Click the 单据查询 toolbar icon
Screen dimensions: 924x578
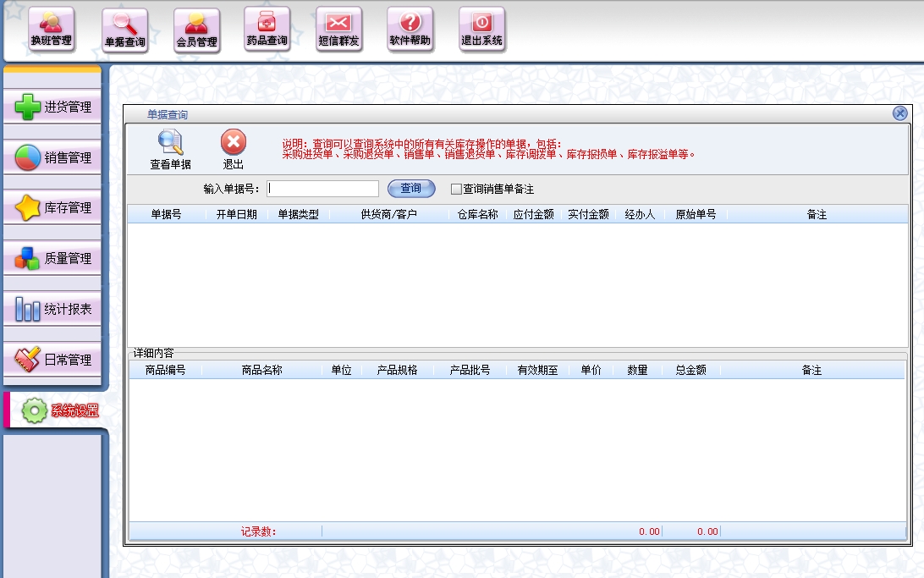tap(124, 30)
